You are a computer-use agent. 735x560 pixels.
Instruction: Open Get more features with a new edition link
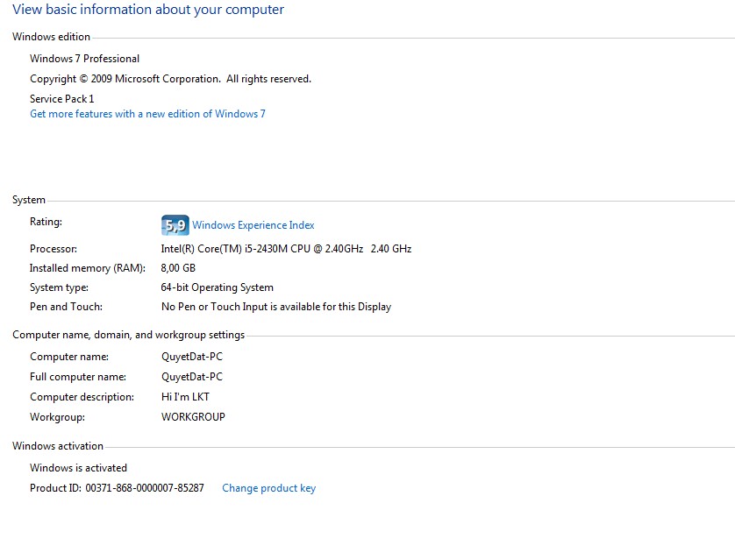(x=147, y=114)
